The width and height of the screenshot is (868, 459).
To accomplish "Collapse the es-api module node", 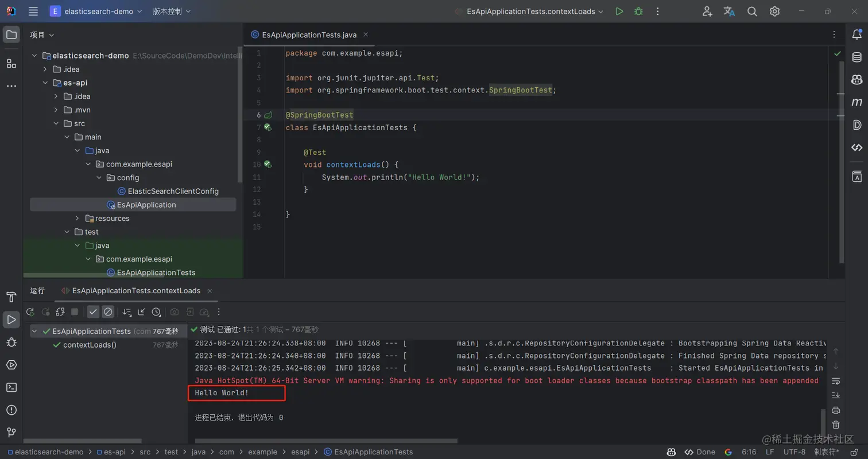I will tap(45, 83).
